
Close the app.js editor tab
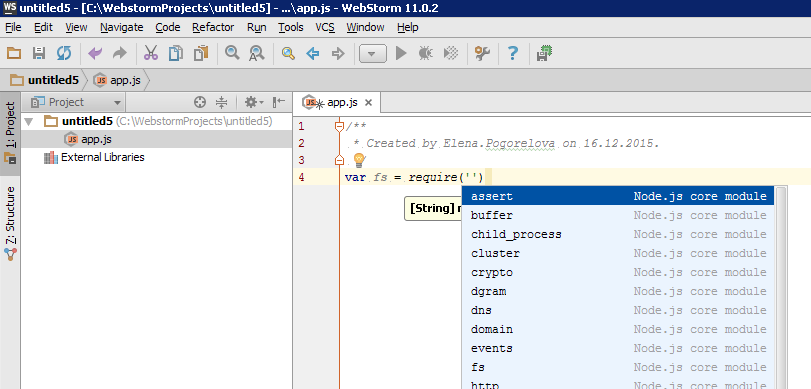point(368,102)
